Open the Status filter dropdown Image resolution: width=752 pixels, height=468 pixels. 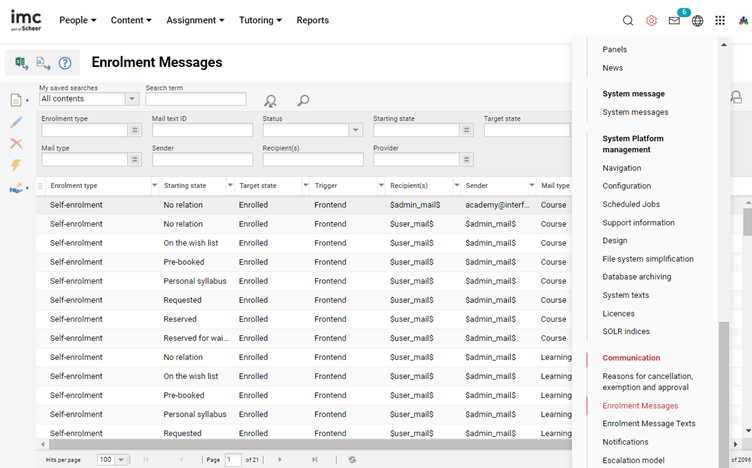355,130
